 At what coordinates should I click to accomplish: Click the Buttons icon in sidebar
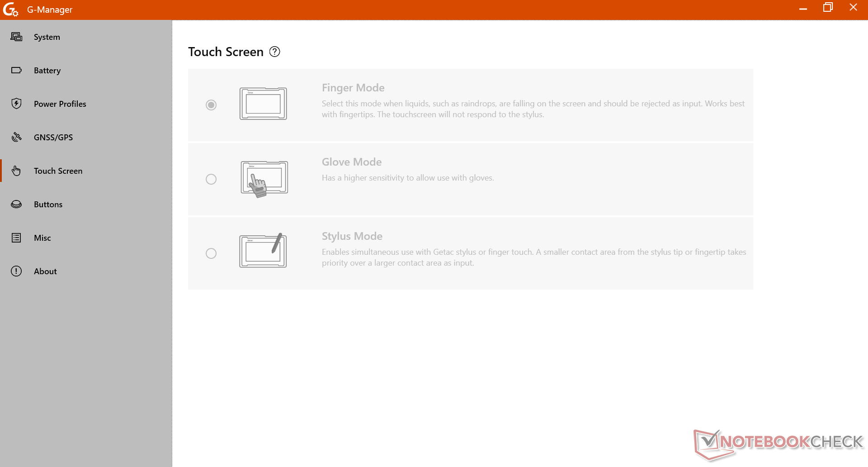[16, 204]
